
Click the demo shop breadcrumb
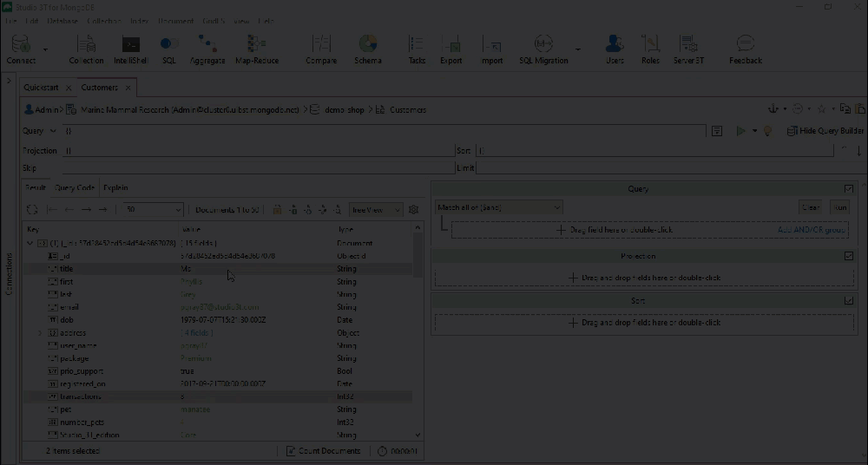tap(345, 109)
